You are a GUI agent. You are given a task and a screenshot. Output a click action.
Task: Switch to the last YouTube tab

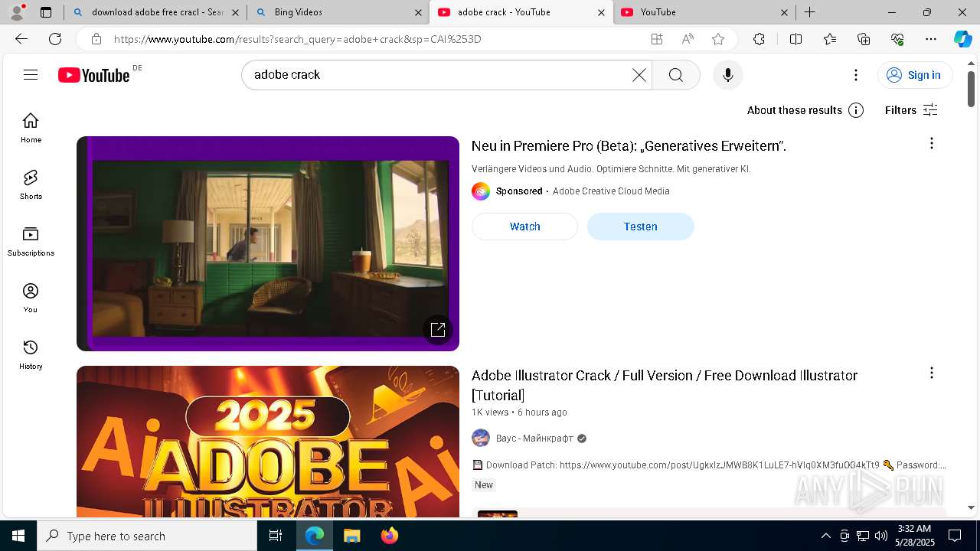pyautogui.click(x=704, y=12)
